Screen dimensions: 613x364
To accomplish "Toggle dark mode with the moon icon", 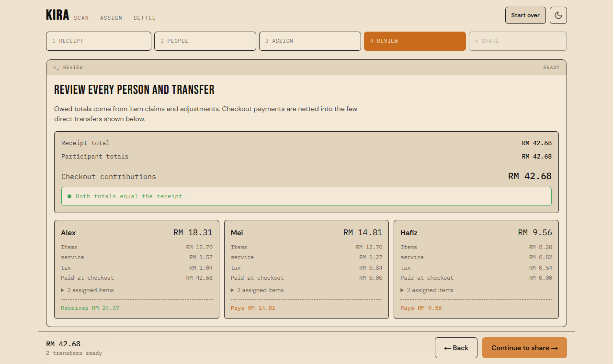I will pos(558,15).
